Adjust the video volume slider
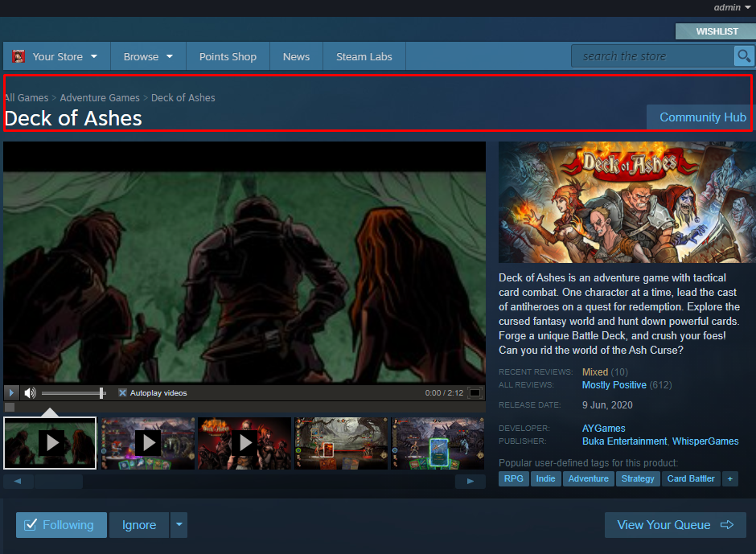 coord(73,393)
